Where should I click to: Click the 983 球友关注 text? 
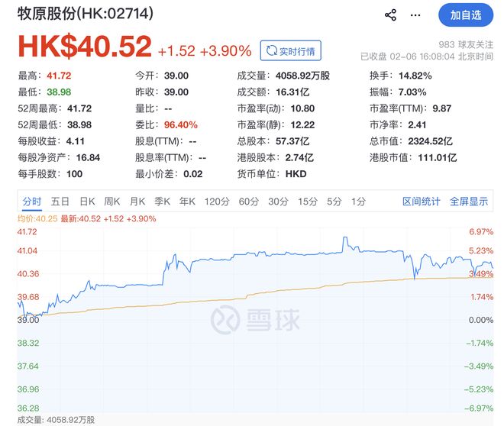click(466, 44)
